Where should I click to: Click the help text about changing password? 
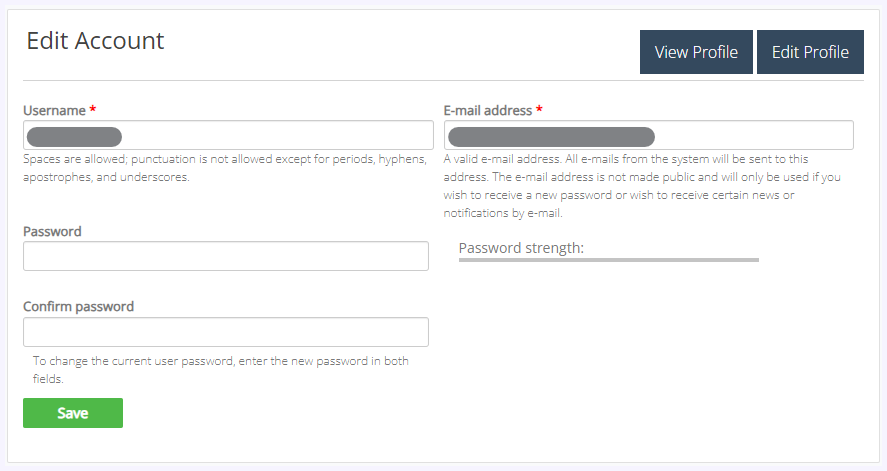click(221, 370)
